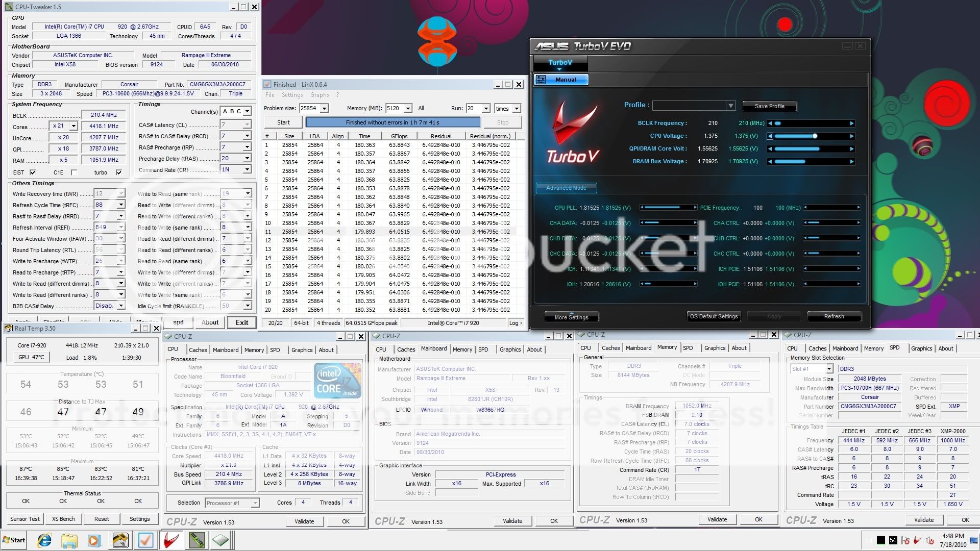This screenshot has width=980, height=551.
Task: Click the Manual mode sliders icon in TurboV
Action: click(541, 80)
